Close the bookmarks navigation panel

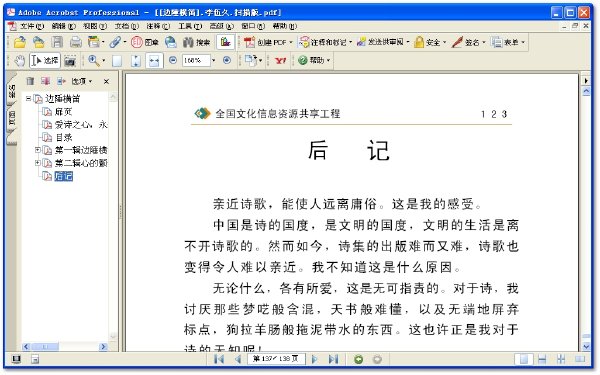coord(106,81)
